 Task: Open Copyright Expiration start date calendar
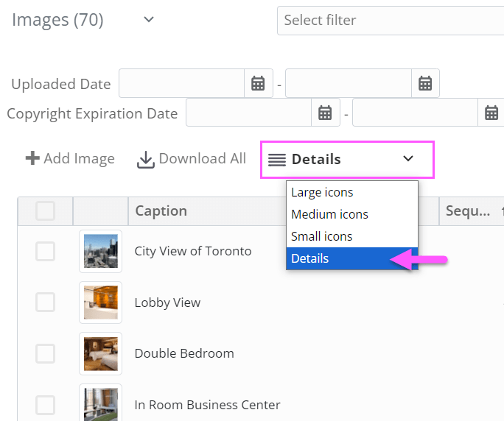325,113
